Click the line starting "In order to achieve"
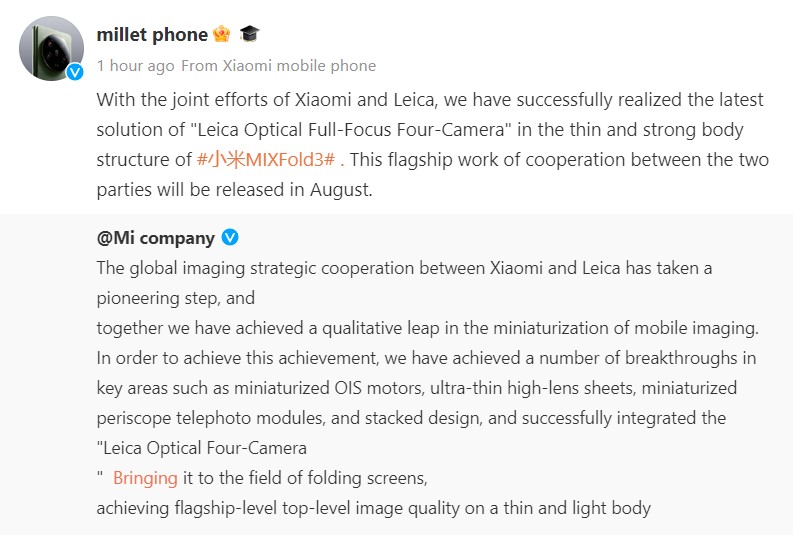This screenshot has width=793, height=535. (x=426, y=358)
